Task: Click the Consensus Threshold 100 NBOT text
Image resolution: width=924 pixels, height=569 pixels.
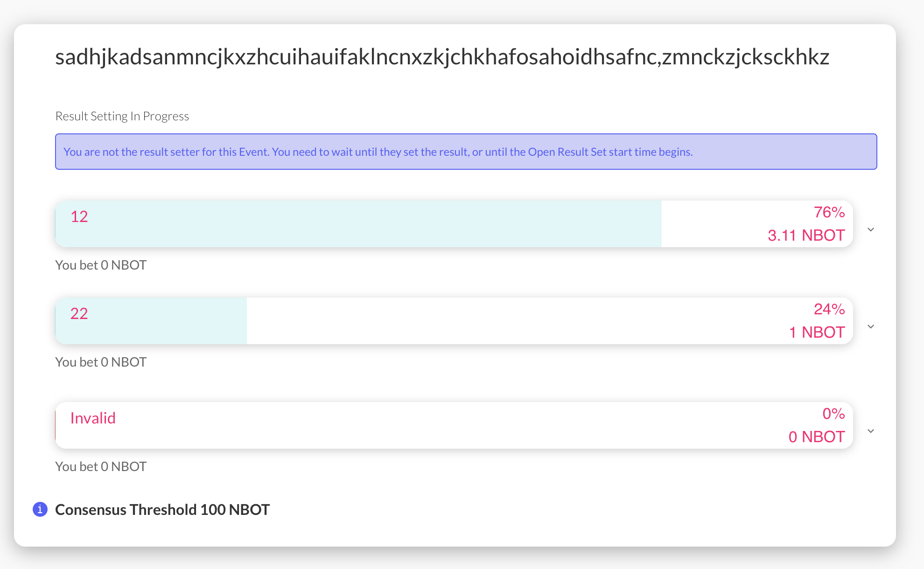Action: point(162,509)
